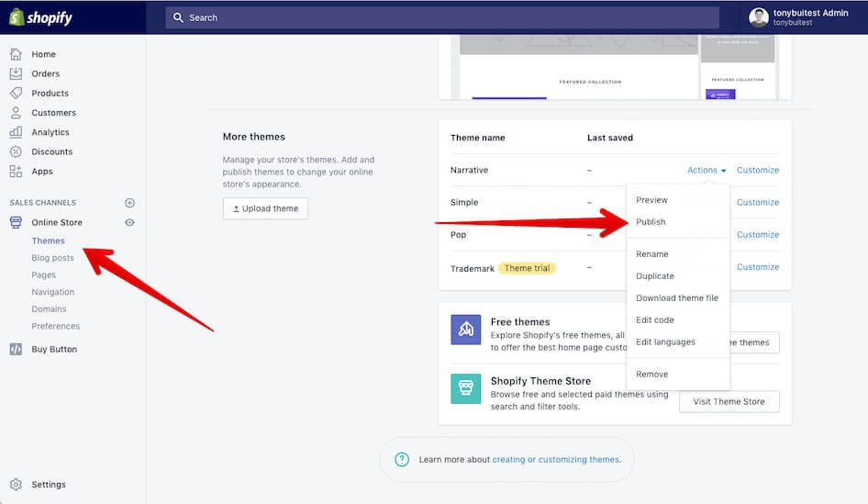The image size is (868, 504).
Task: Click the help question mark icon
Action: [402, 459]
